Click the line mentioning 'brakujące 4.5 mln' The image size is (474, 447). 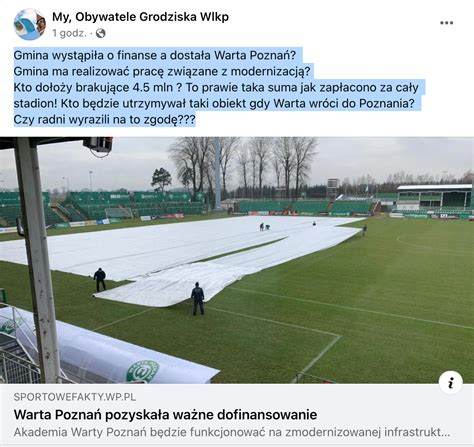tap(216, 87)
